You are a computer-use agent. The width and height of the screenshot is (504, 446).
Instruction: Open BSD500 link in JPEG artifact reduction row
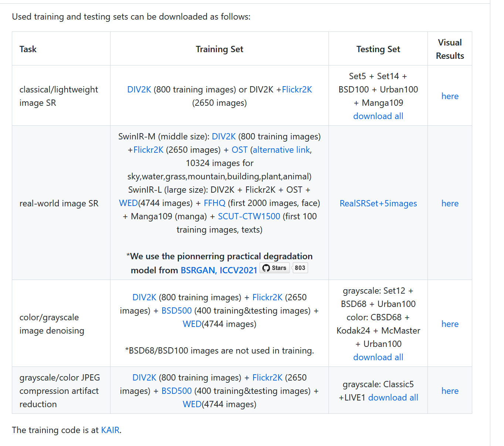point(177,391)
